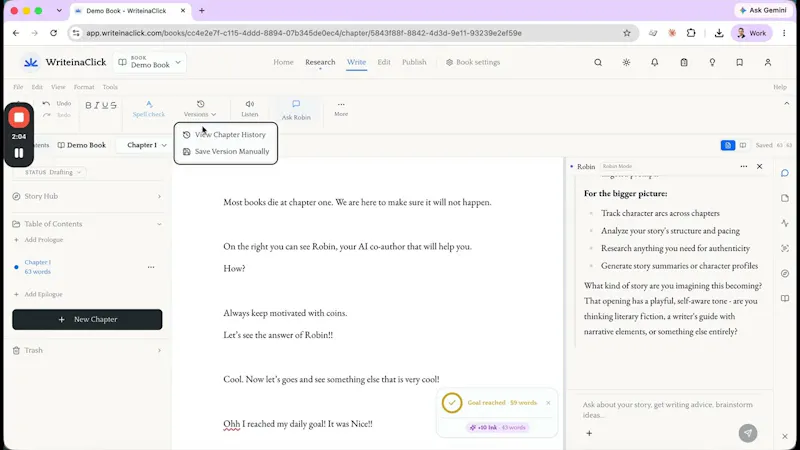Expand the Trash section

[x=87, y=351]
